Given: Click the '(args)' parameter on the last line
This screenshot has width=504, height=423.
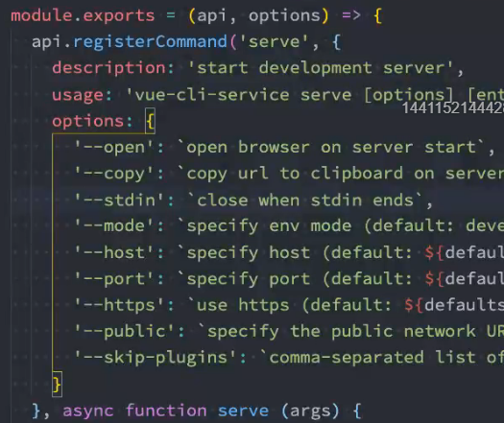Looking at the screenshot, I should click(310, 411).
